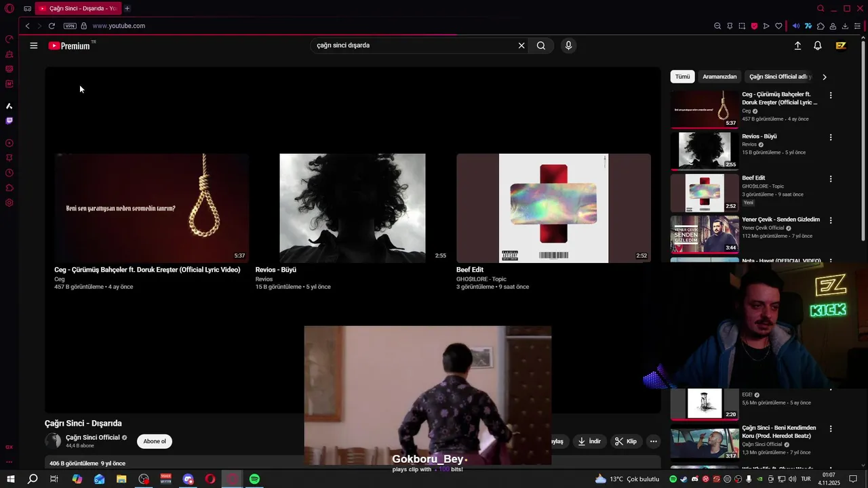Viewport: 868px width, 488px height.
Task: Open a new browser tab with plus
Action: [127, 8]
